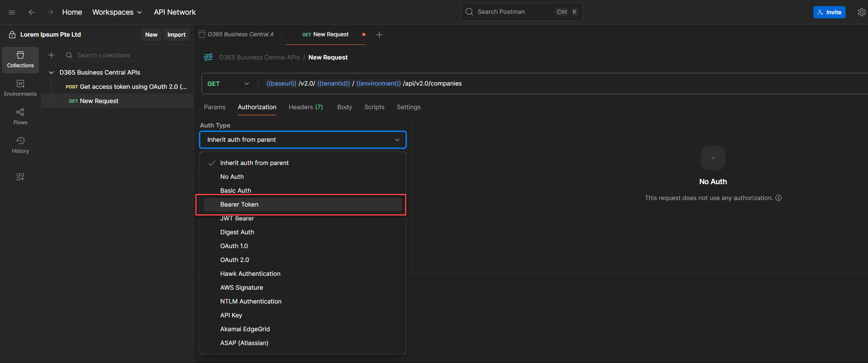Open the request Settings tab
The width and height of the screenshot is (868, 363).
point(409,107)
